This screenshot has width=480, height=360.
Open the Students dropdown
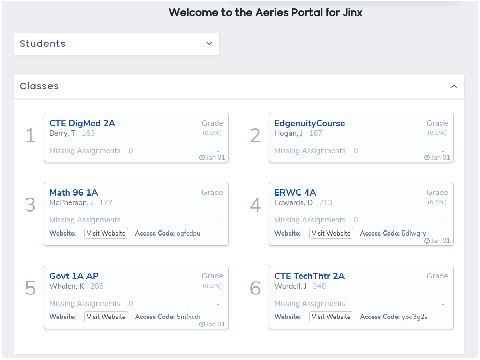116,44
